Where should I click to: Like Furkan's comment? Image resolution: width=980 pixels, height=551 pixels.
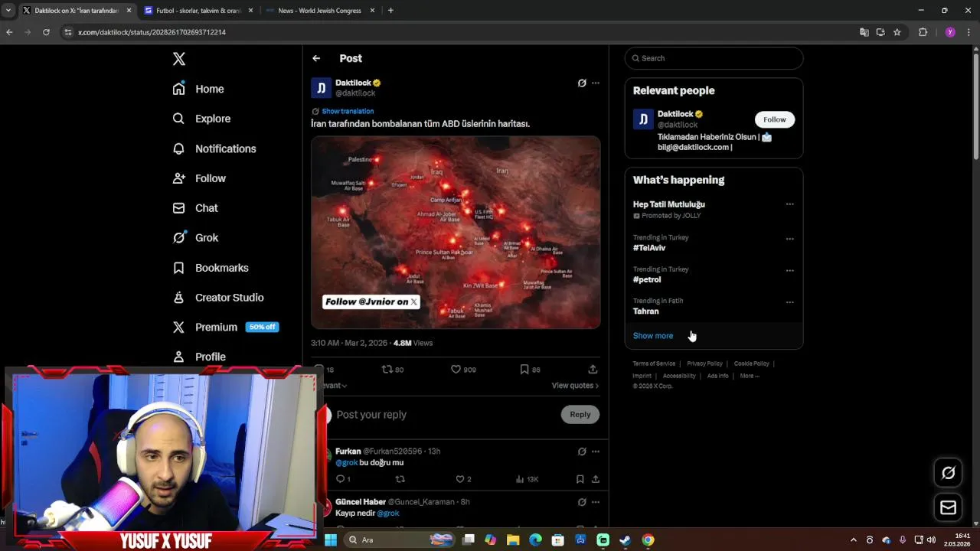pyautogui.click(x=463, y=479)
